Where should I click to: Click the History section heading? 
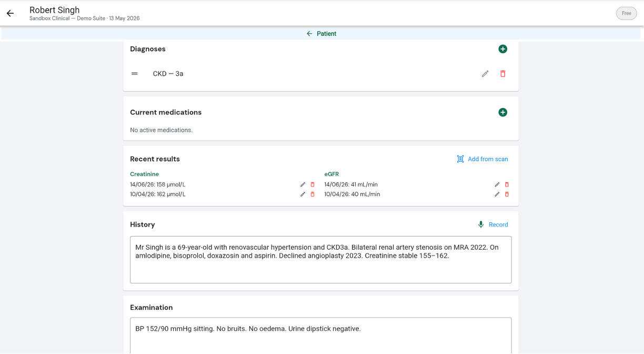pos(143,224)
